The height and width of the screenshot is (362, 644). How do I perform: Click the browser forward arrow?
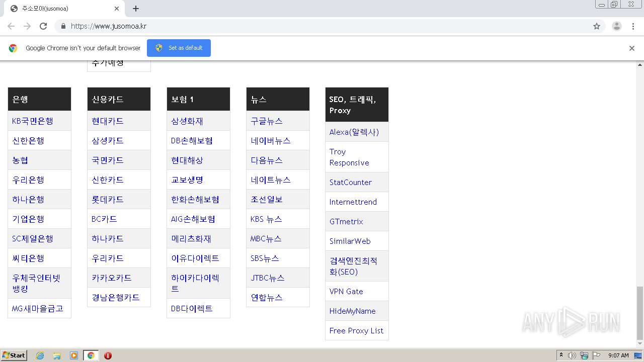coord(27,26)
